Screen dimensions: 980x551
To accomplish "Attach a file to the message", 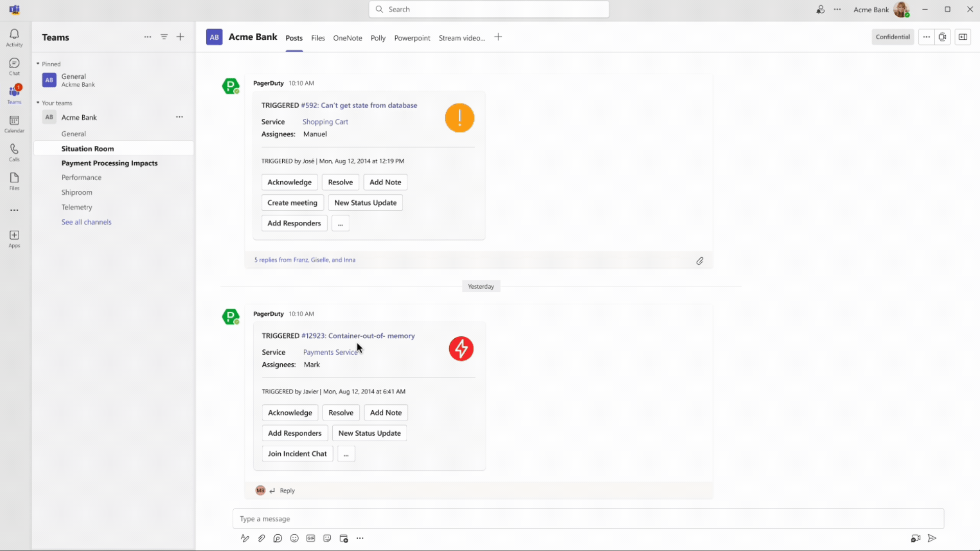I will click(261, 538).
